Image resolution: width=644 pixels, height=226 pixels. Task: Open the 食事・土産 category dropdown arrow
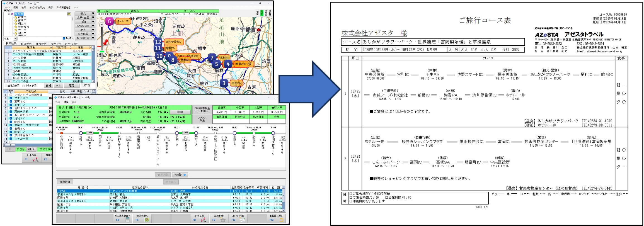coord(93,18)
